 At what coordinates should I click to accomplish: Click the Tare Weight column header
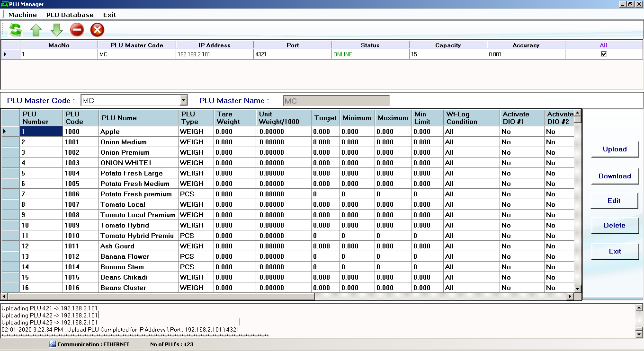[235, 118]
